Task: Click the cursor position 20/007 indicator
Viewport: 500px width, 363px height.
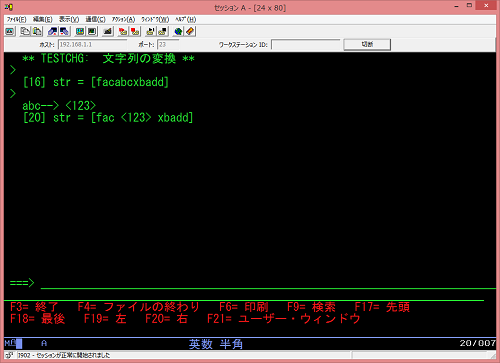Action: coord(477,343)
